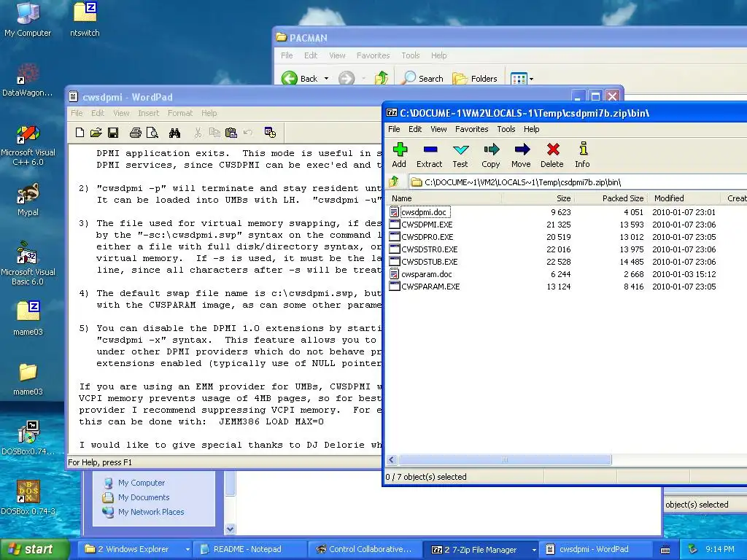This screenshot has width=747, height=560.
Task: Open the Help menu in 7-Zip
Action: [531, 129]
